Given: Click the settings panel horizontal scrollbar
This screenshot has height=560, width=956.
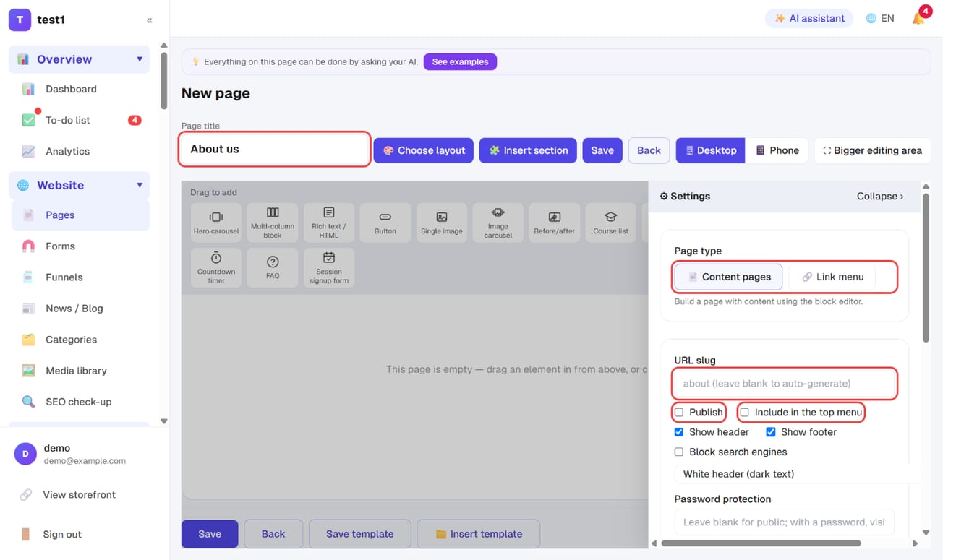Looking at the screenshot, I should (x=761, y=543).
